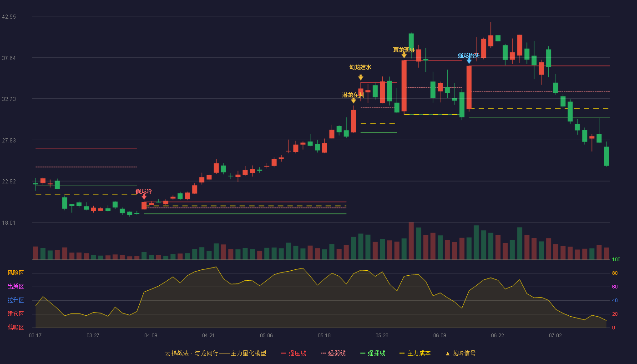Image resolution: width=637 pixels, height=364 pixels.
Task: Click the 幼龙遽水 yellow arrow marker
Action: (360, 78)
